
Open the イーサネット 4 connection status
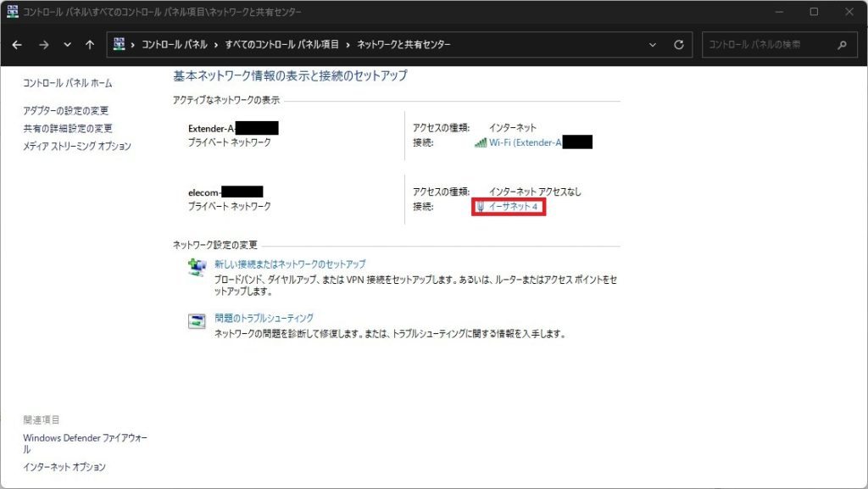point(513,208)
